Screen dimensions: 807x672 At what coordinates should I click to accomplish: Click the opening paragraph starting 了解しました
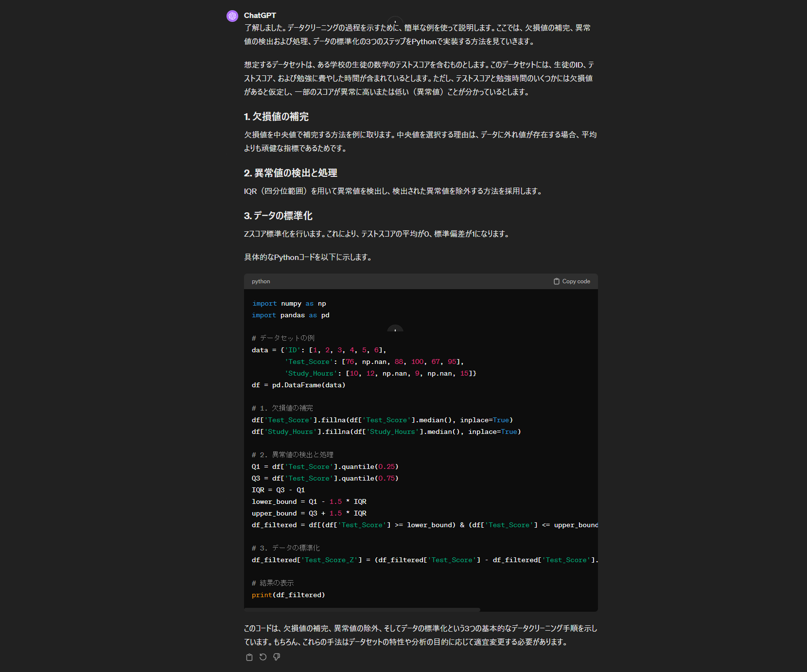pyautogui.click(x=418, y=34)
